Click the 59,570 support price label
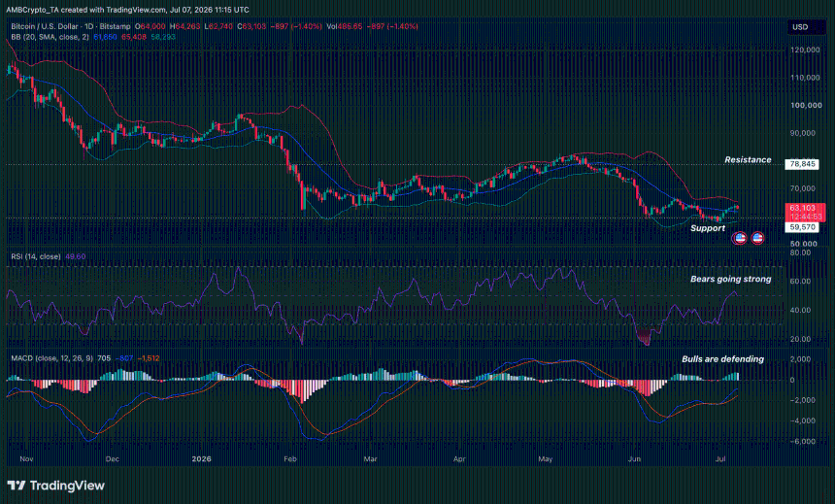This screenshot has height=504, width=835. 802,227
